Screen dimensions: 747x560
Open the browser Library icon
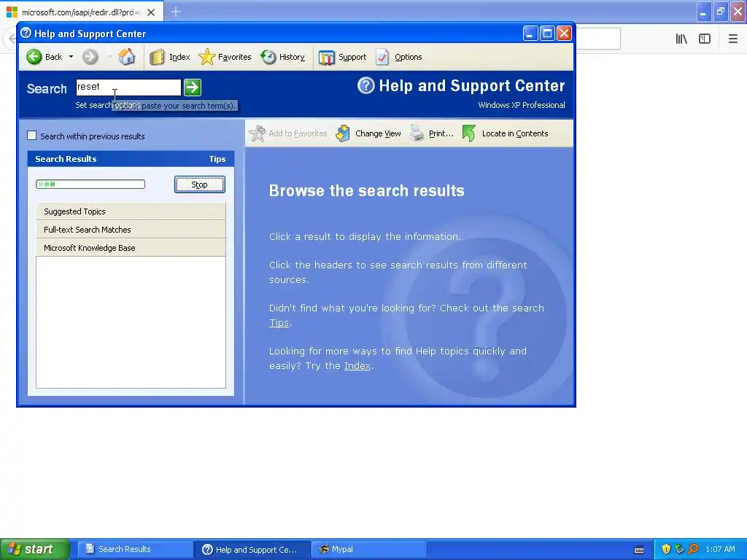(x=681, y=39)
